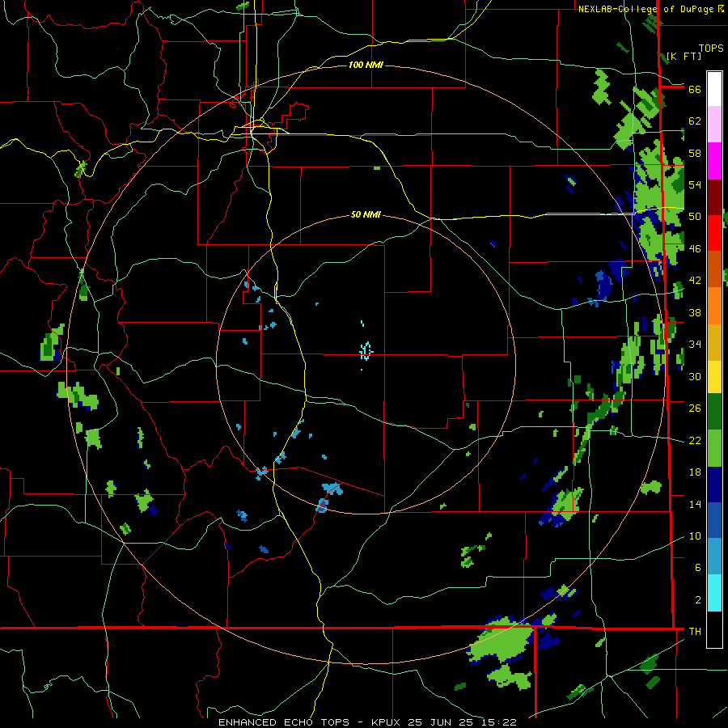Pick the cyan legend swatch
Screen dimensions: 728x728
(714, 593)
